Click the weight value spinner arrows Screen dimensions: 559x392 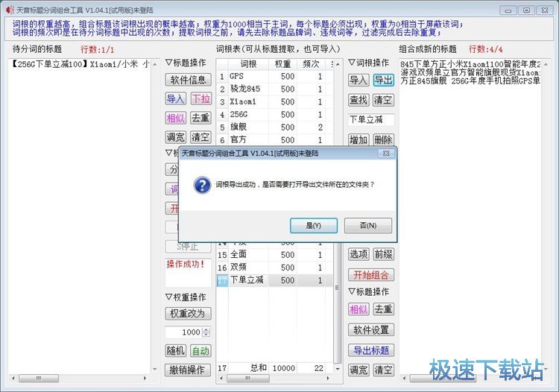pyautogui.click(x=206, y=332)
